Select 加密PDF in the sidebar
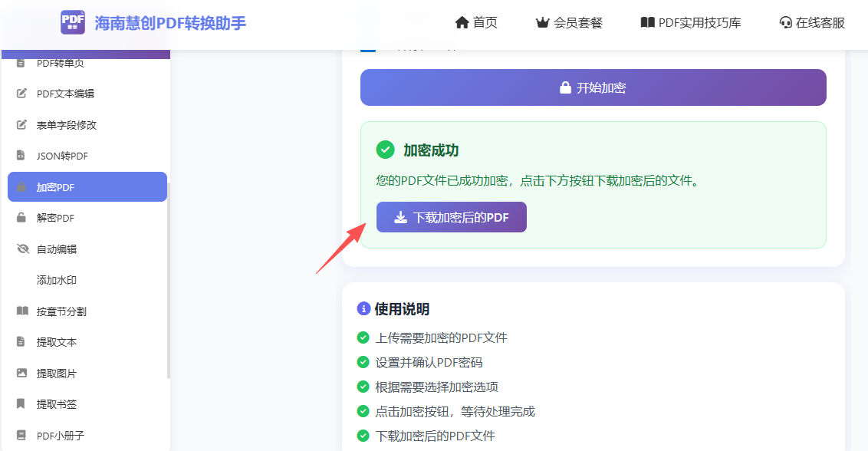 [x=87, y=186]
